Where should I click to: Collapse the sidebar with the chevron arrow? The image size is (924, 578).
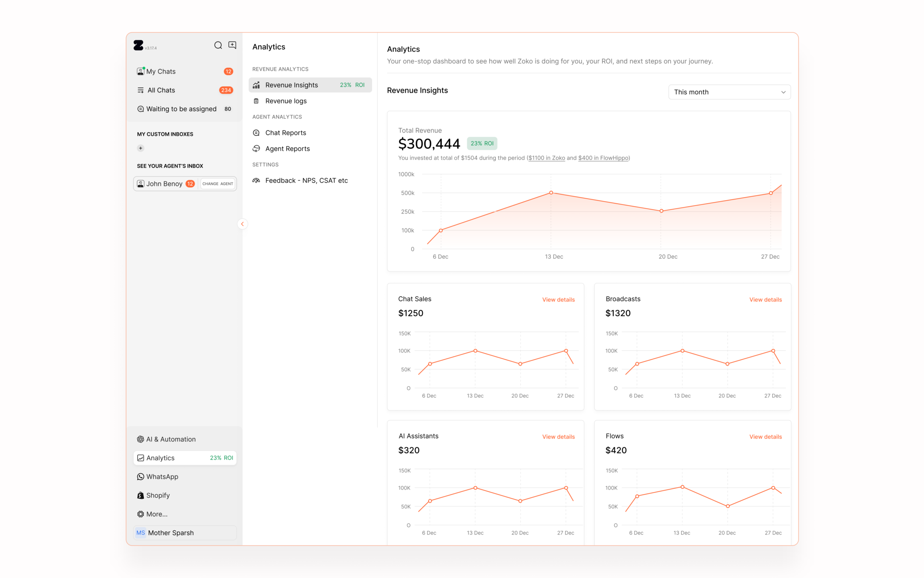click(243, 224)
